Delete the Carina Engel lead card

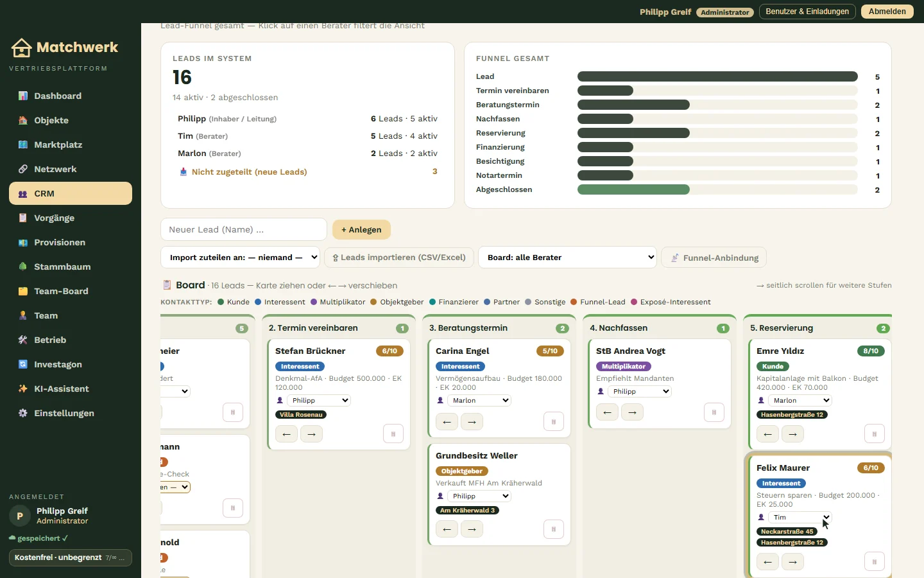(554, 422)
